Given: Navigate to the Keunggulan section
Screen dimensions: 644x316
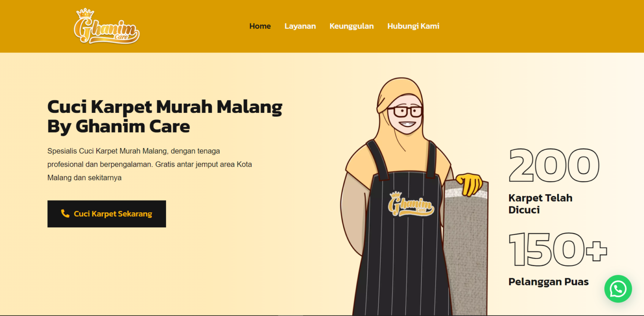Looking at the screenshot, I should click(x=351, y=26).
